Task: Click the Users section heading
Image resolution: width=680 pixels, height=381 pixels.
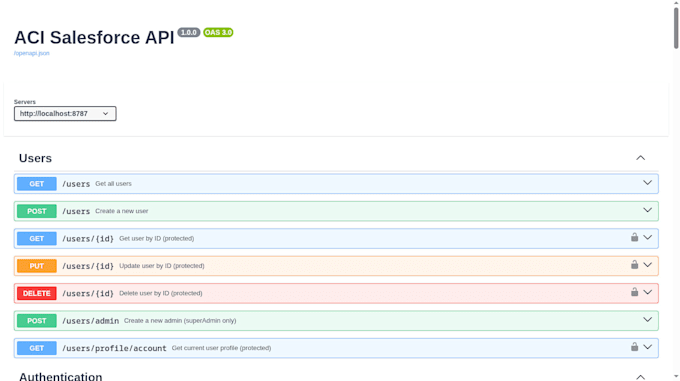Action: tap(35, 158)
